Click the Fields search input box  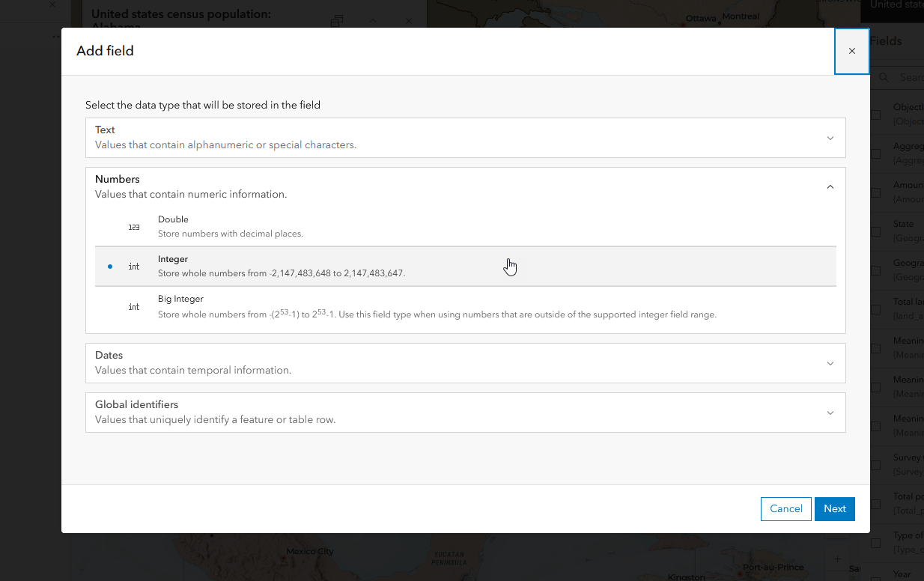(x=908, y=77)
